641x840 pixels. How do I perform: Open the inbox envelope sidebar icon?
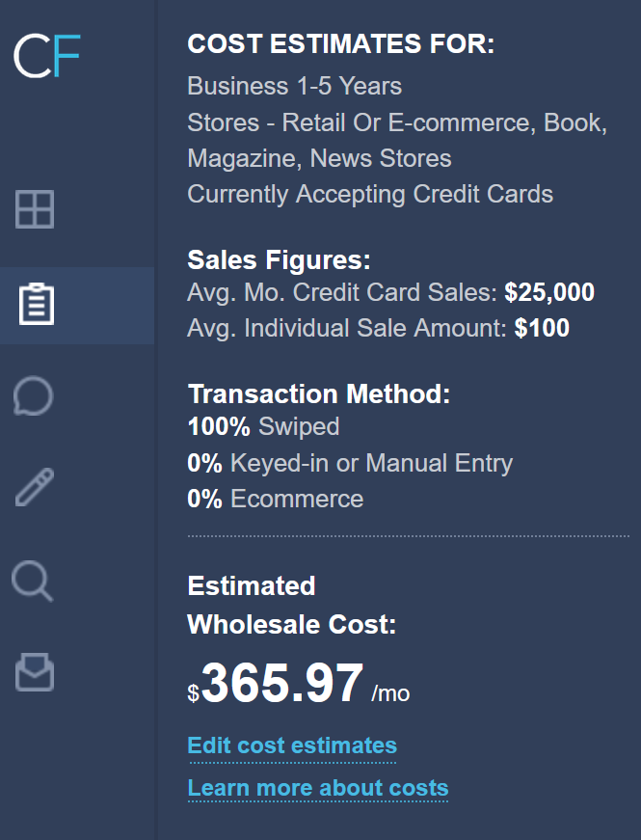tap(35, 671)
